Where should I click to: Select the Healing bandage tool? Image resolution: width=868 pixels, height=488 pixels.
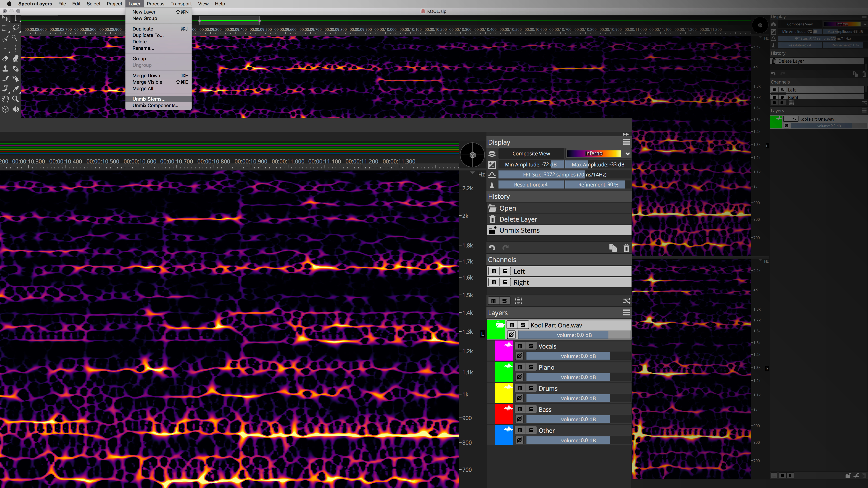15,69
